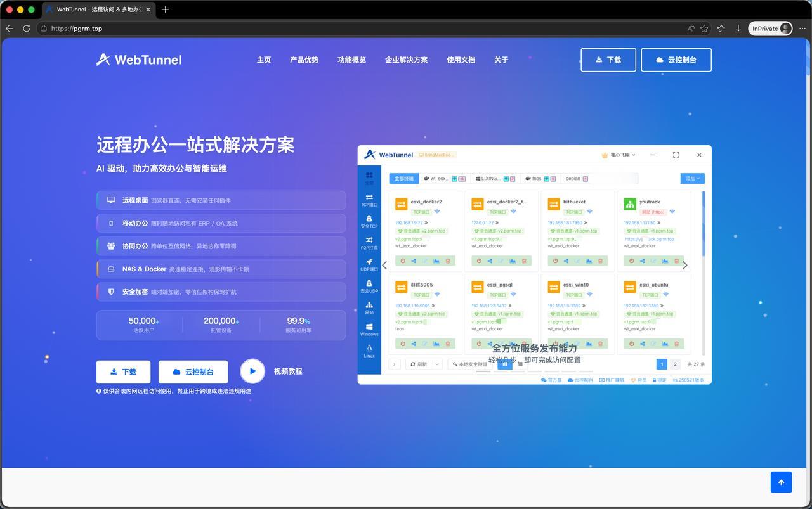812x509 pixels.
Task: Click outlined 下载 button in page header
Action: click(x=608, y=60)
